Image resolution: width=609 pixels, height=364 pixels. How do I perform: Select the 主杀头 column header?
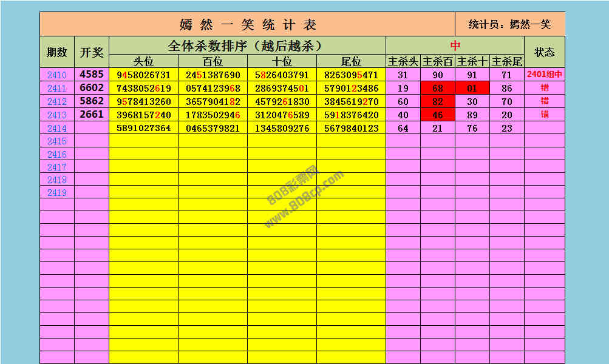click(403, 61)
